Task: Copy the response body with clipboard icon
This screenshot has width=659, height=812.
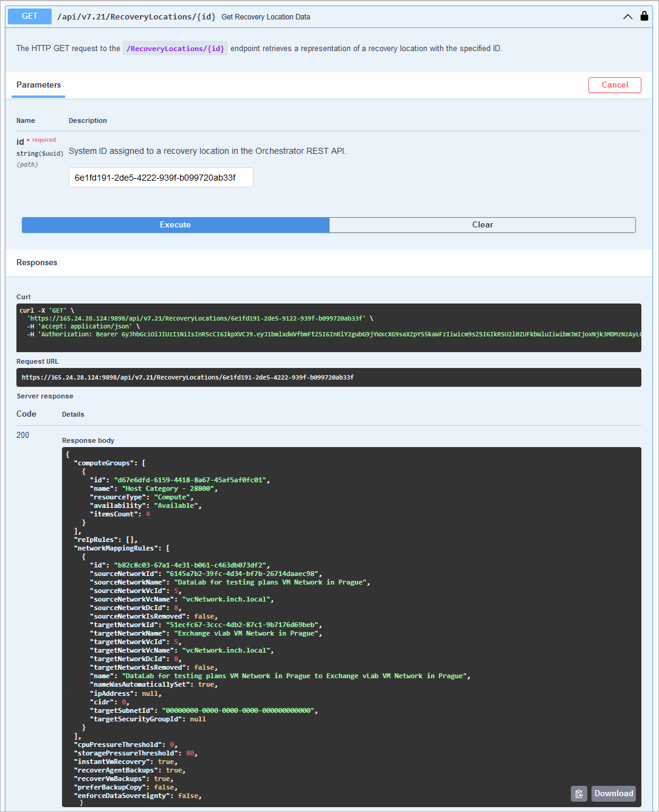Action: [579, 793]
